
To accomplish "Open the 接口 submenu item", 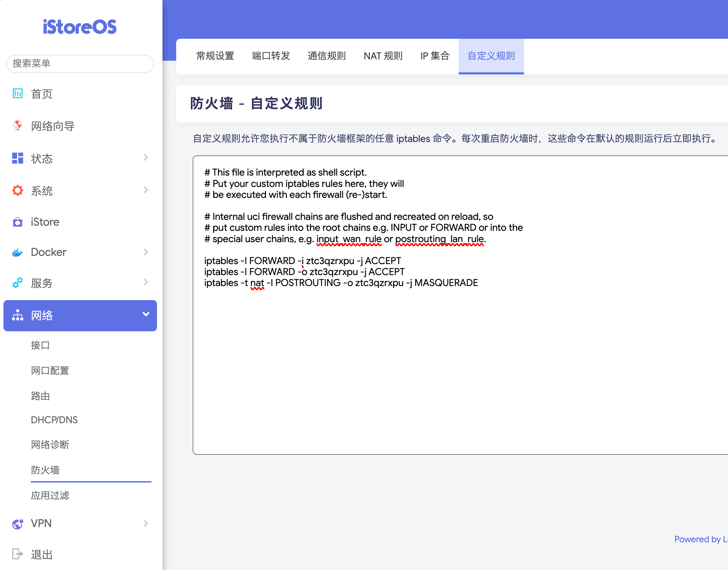I will coord(40,345).
